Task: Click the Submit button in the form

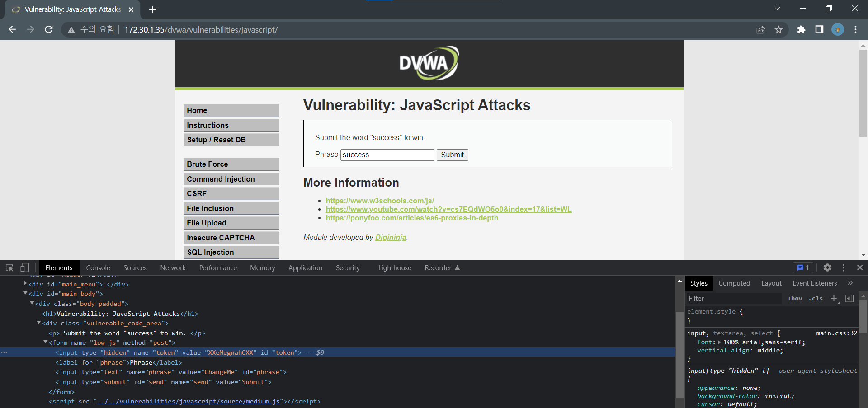Action: click(452, 155)
